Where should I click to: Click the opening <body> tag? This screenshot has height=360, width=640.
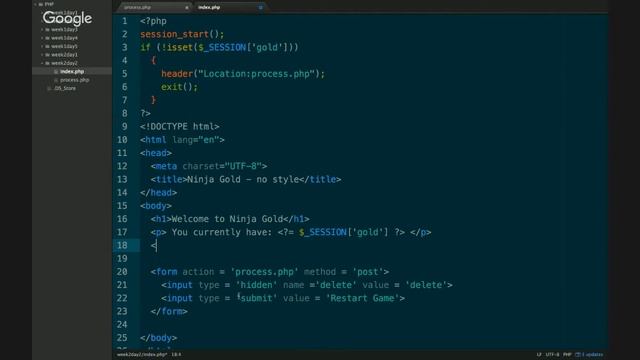156,206
